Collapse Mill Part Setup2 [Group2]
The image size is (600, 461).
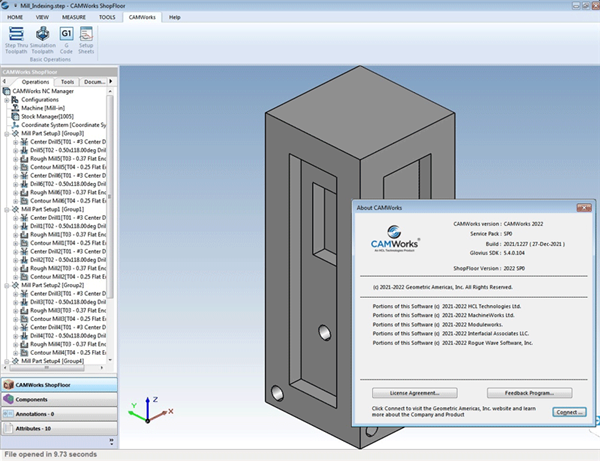[x=7, y=285]
